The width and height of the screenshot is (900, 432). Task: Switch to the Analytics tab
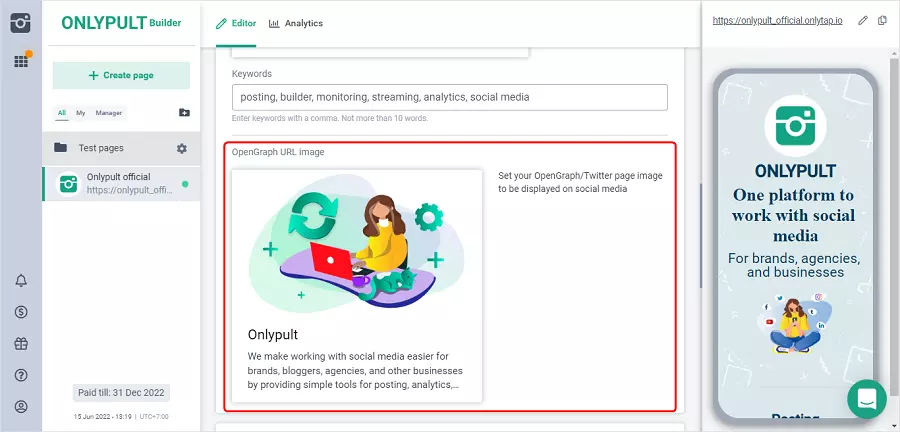pos(296,23)
